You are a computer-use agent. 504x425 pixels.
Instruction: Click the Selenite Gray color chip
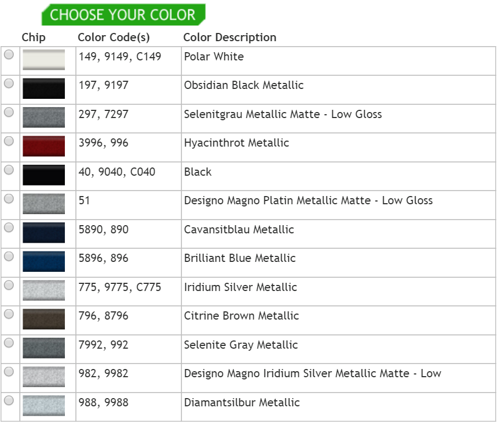pos(43,348)
